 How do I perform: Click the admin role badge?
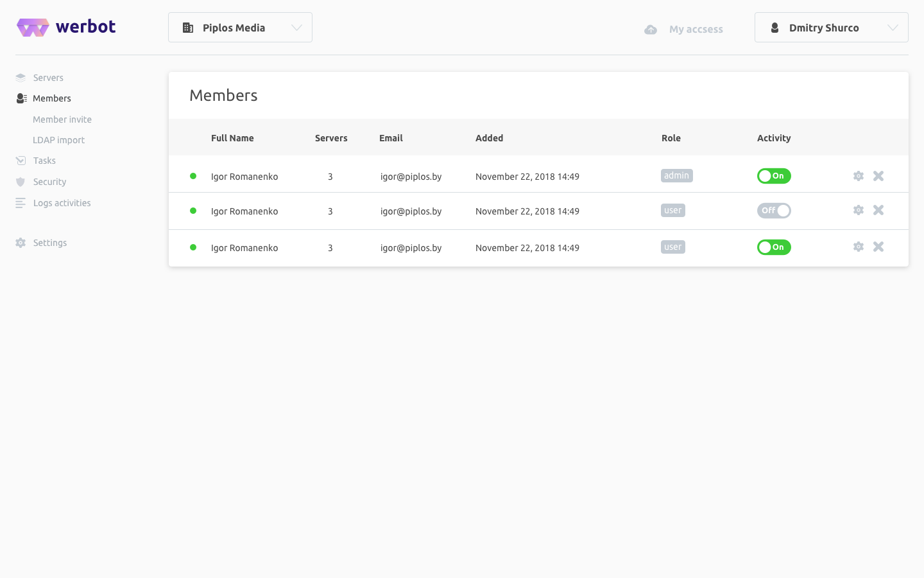pyautogui.click(x=677, y=176)
